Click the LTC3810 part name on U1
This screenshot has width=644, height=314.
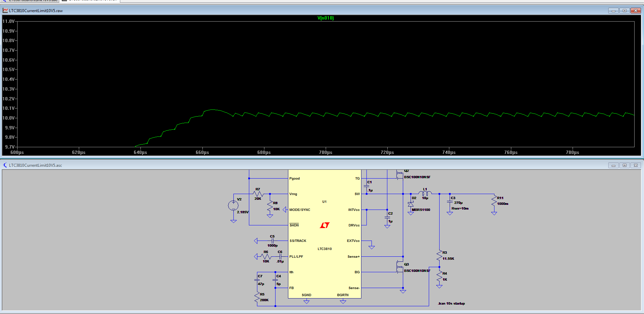point(325,249)
